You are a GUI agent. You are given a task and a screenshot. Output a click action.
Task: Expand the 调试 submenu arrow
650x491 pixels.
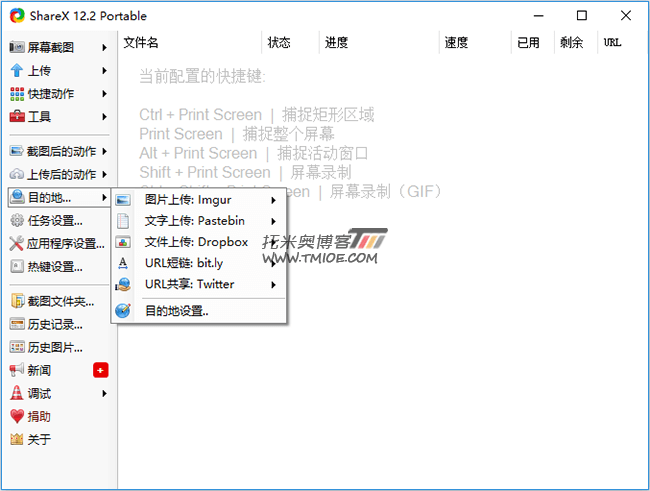(x=104, y=393)
